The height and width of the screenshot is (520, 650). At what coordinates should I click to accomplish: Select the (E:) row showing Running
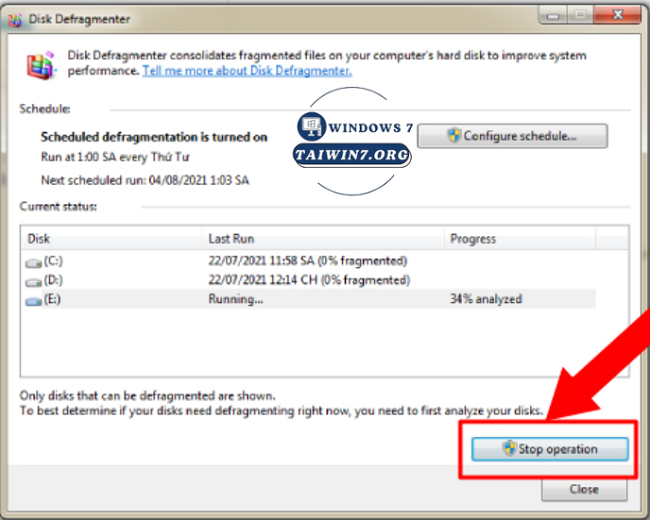pyautogui.click(x=236, y=300)
